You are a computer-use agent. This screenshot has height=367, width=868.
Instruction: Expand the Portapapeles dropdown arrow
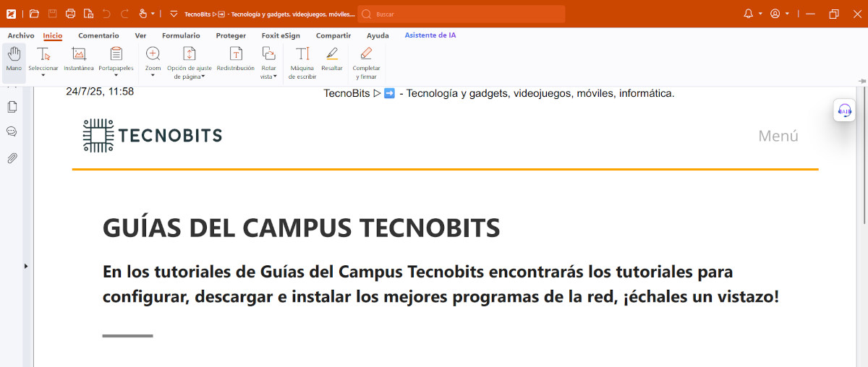click(116, 75)
